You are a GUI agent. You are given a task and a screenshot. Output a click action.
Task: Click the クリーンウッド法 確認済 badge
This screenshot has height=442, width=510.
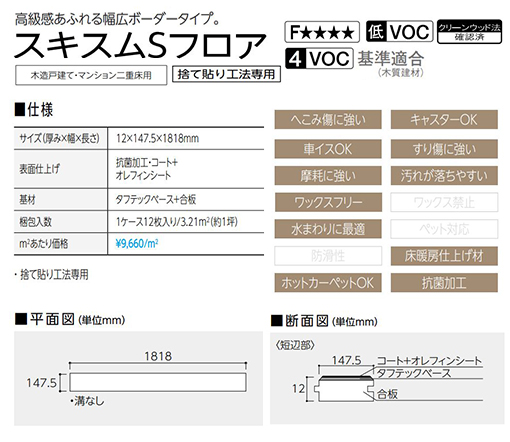(469, 32)
